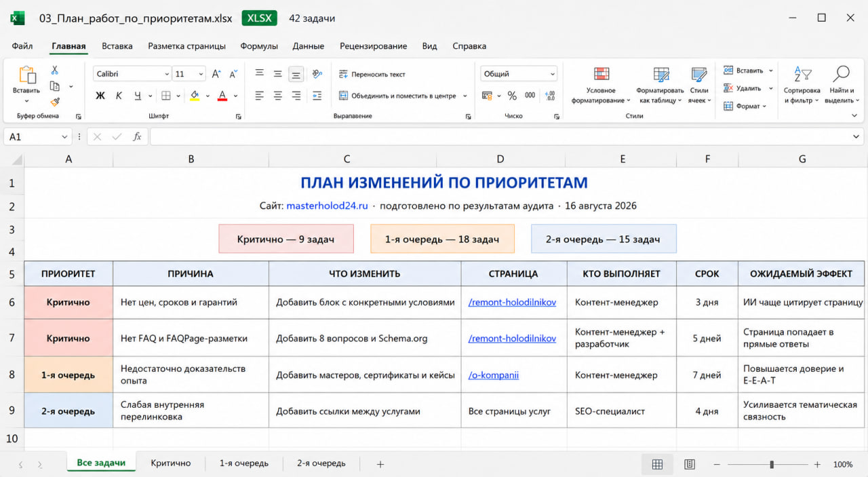Open the Format (Формат) cells dropdown

(x=745, y=106)
